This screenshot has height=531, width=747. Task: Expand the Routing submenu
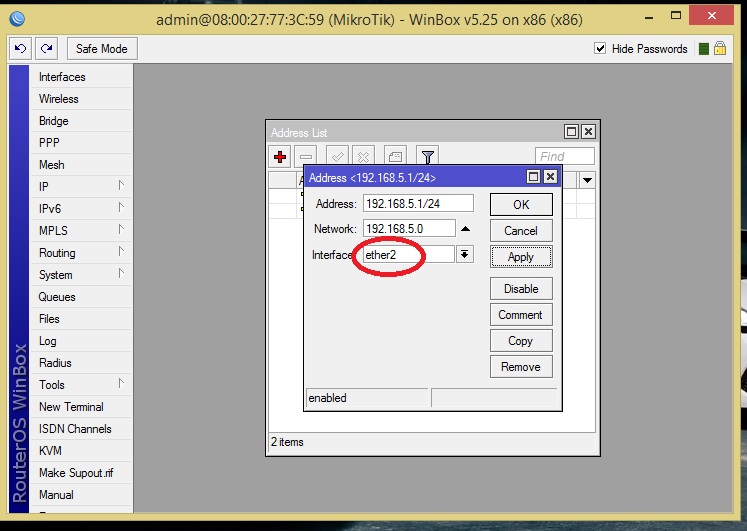coord(81,252)
